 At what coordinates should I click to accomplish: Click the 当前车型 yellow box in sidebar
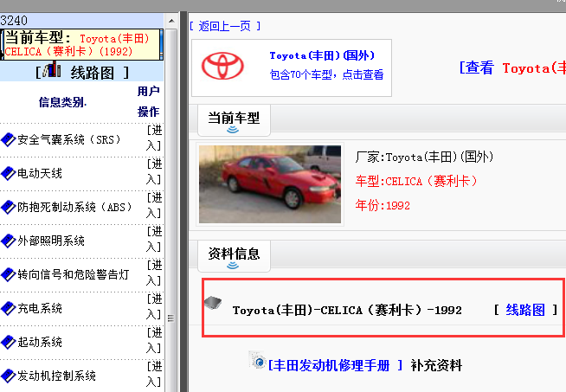click(82, 45)
